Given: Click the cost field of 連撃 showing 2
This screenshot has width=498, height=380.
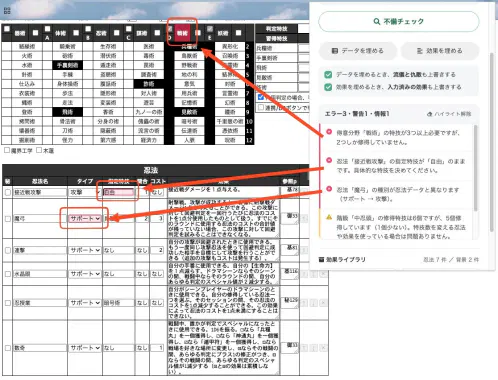Looking at the screenshot, I should (x=157, y=250).
